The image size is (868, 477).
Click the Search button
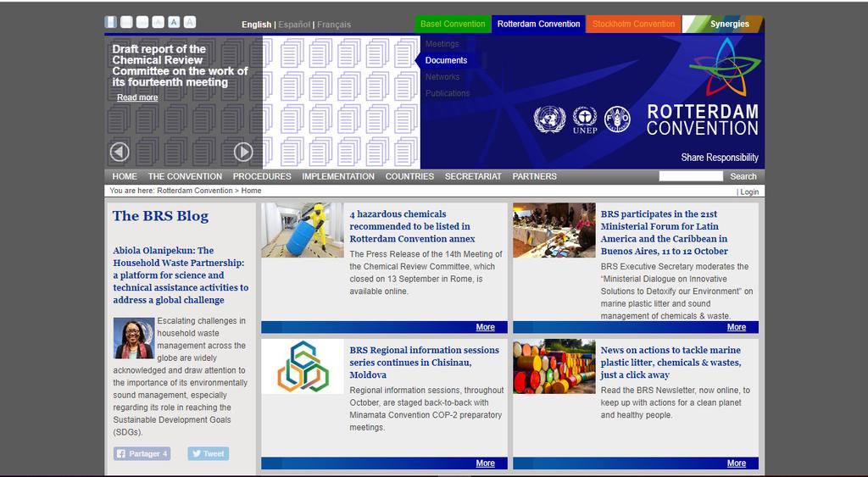coord(743,176)
